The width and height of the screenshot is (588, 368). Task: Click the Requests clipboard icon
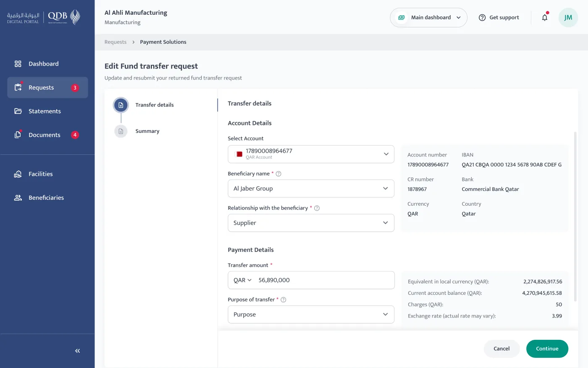pyautogui.click(x=18, y=87)
